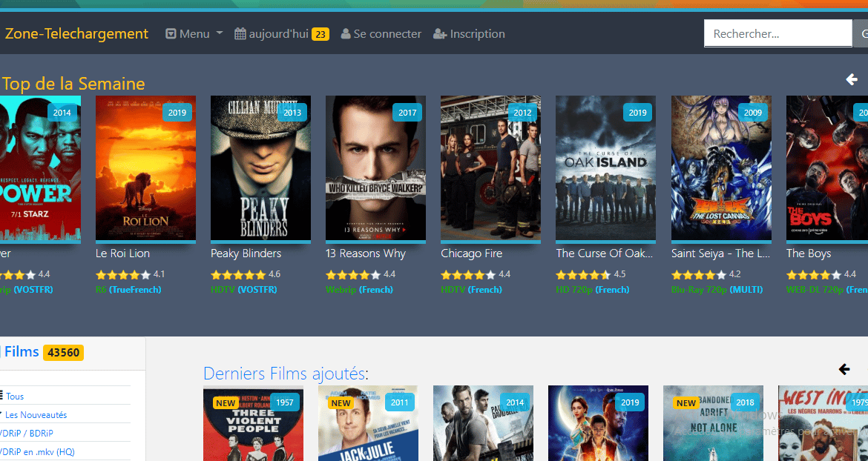This screenshot has height=461, width=868.
Task: Open the Derniers Films ajoutés heading
Action: click(285, 374)
